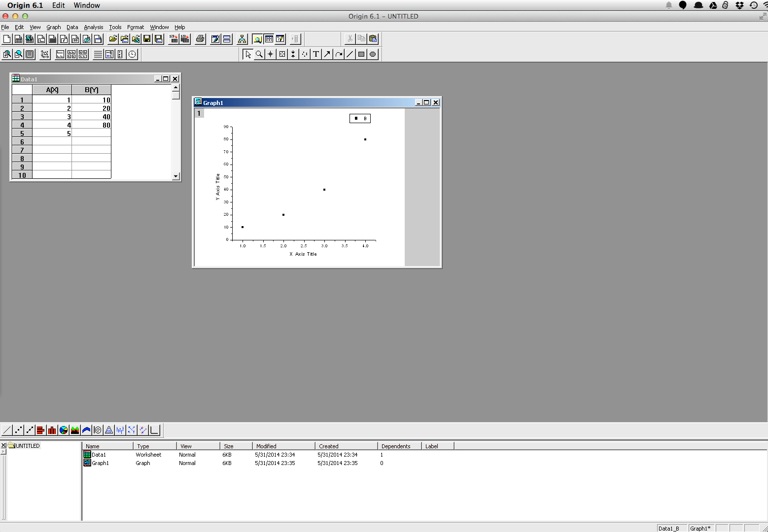Select the Circle drawing tool
This screenshot has width=768, height=532.
coord(373,54)
